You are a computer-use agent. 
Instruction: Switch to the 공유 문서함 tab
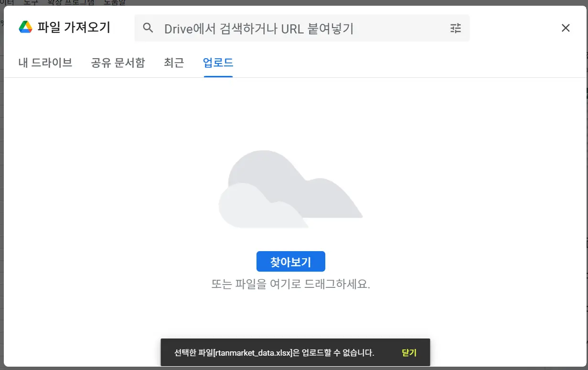click(x=118, y=63)
